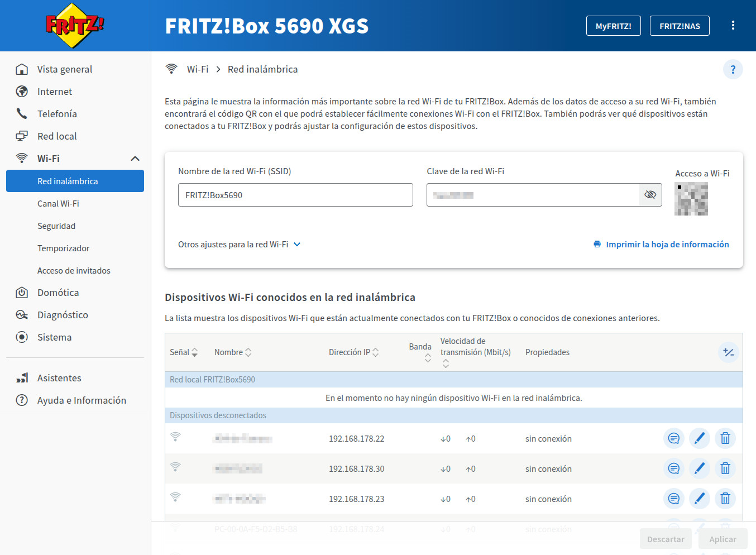
Task: Select Acceso de invitados submenu item
Action: tap(75, 270)
